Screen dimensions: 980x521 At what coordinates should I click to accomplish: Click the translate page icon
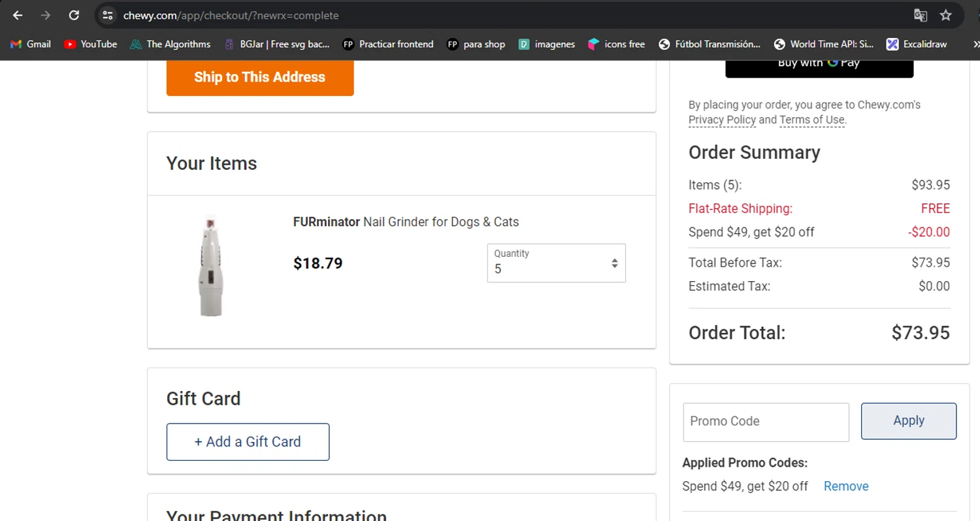pos(920,15)
